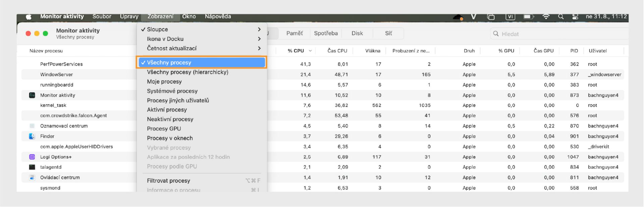Image resolution: width=644 pixels, height=209 pixels.
Task: Open Control Center from menu bar
Action: pos(575,16)
